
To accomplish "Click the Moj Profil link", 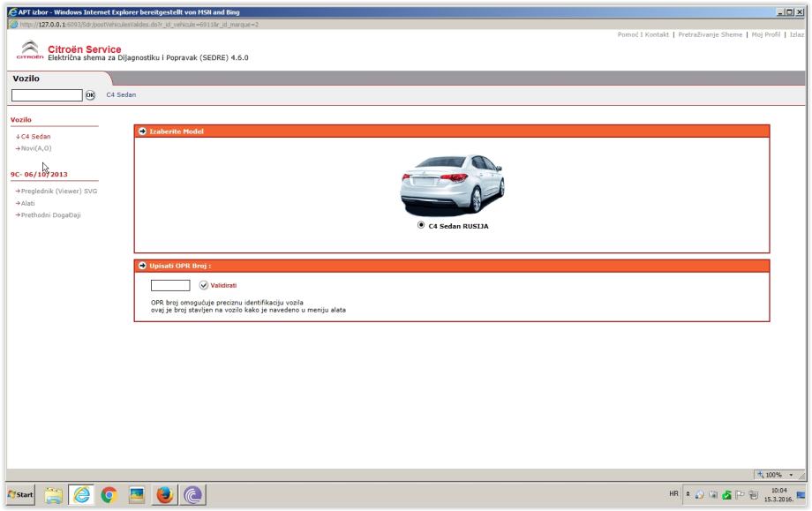I will tap(767, 34).
